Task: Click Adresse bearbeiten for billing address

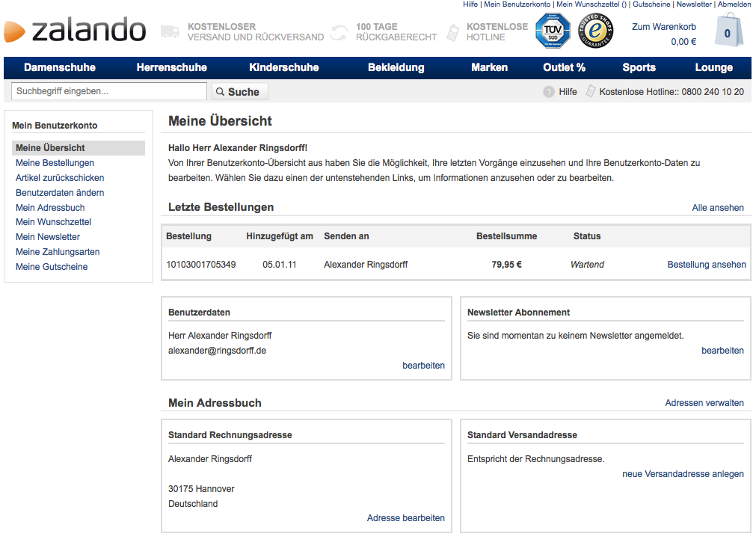Action: (405, 518)
